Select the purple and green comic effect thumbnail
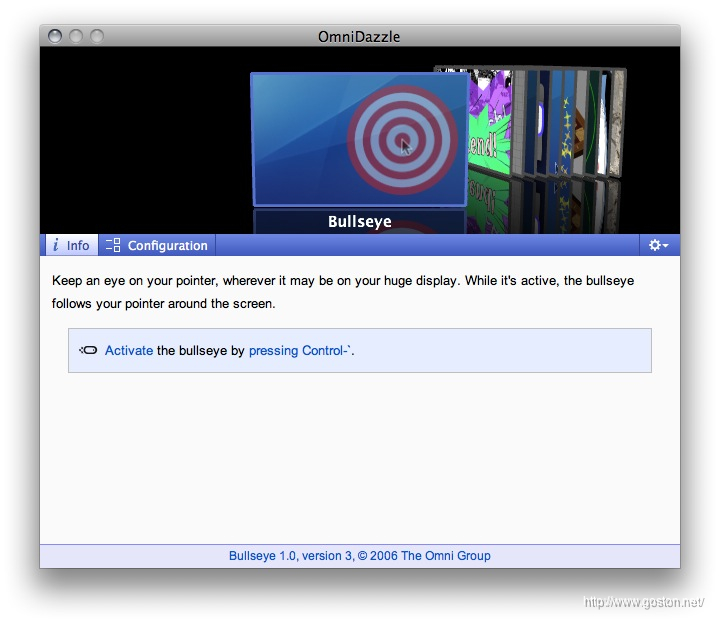 tap(489, 122)
